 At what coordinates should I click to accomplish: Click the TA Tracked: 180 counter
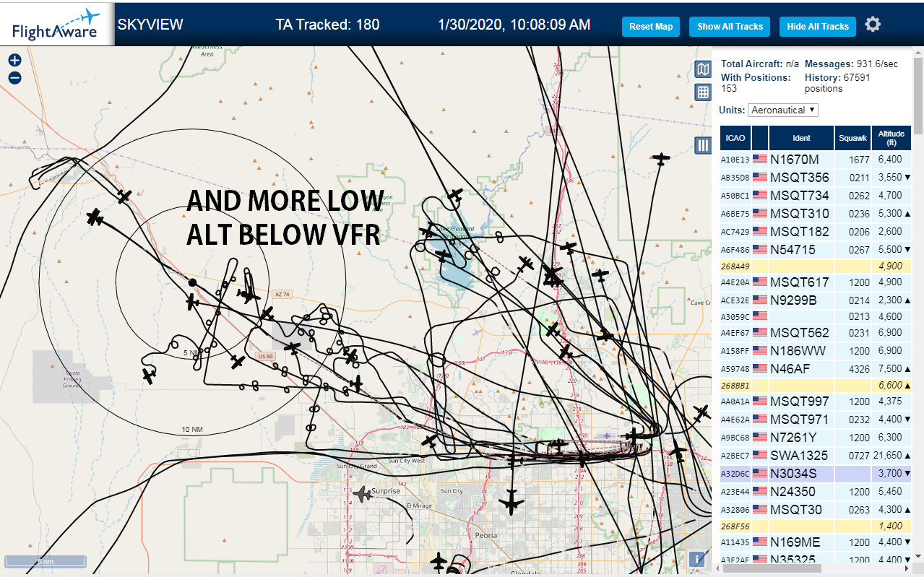pyautogui.click(x=327, y=25)
